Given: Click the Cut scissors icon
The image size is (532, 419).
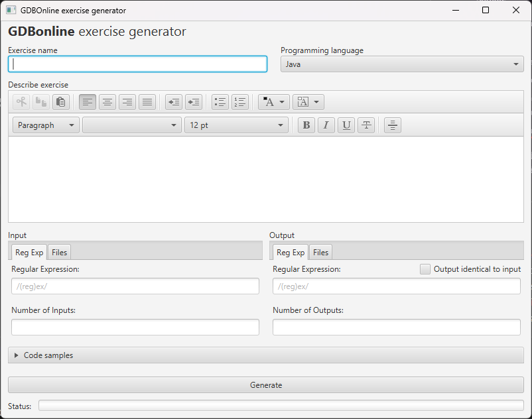Looking at the screenshot, I should tap(21, 102).
